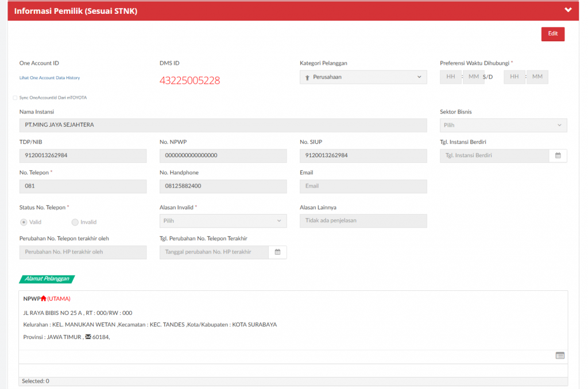Click the Nama Instansi input field
The image size is (588, 389).
coord(223,125)
